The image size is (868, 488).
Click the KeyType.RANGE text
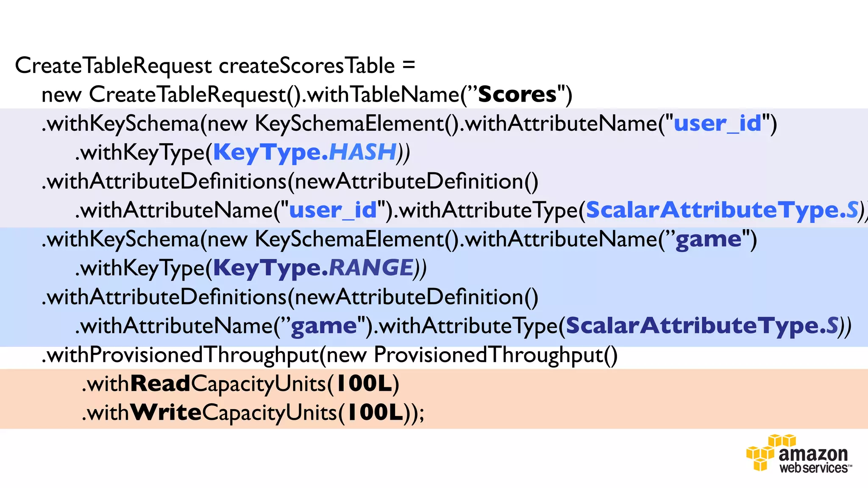313,268
